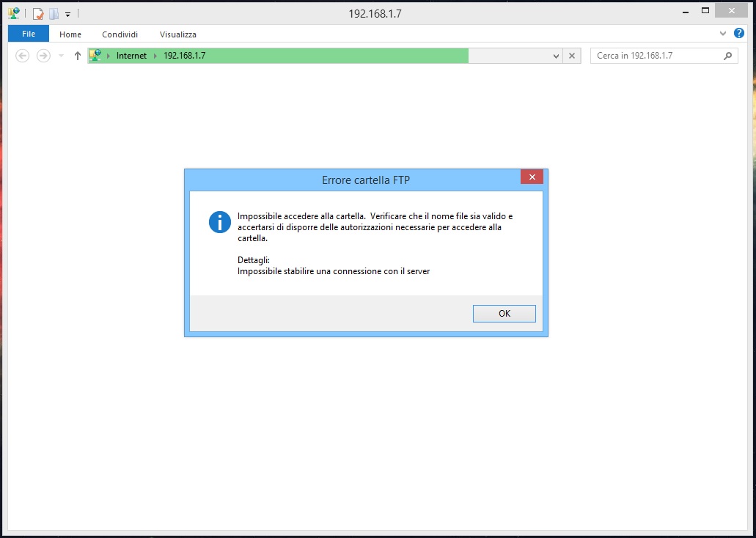Viewport: 756px width, 538px height.
Task: Open the recent locations dropdown arrow
Action: coord(61,56)
